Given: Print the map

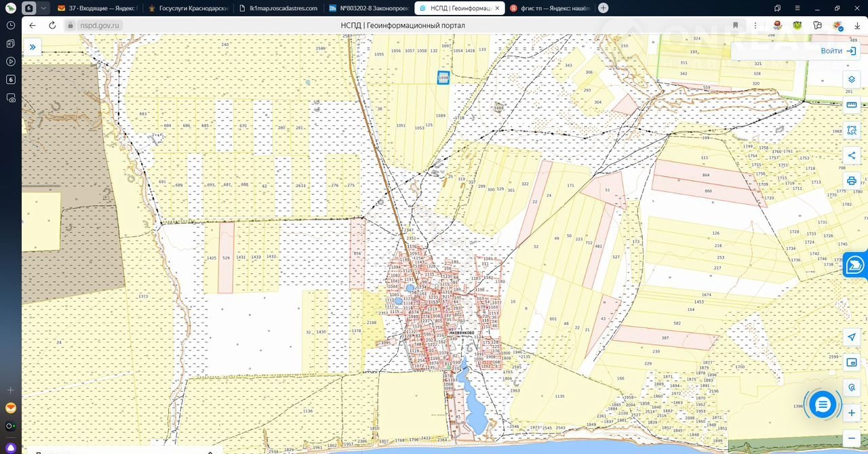Looking at the screenshot, I should [852, 180].
